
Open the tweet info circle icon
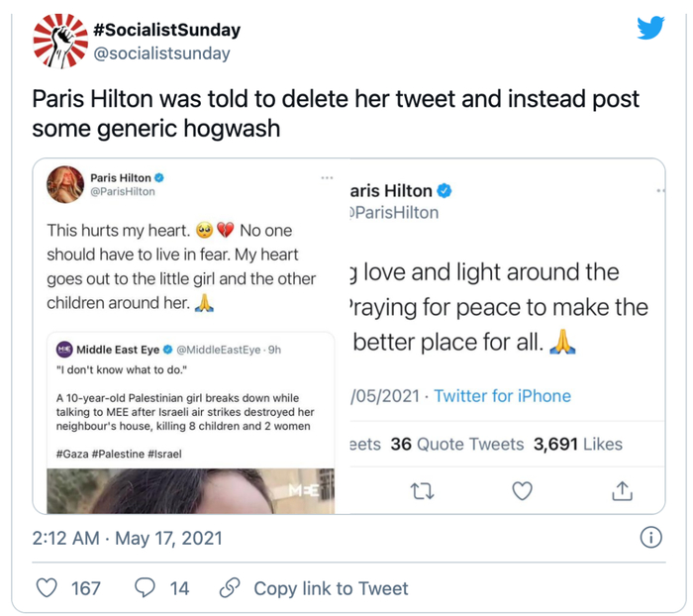650,539
